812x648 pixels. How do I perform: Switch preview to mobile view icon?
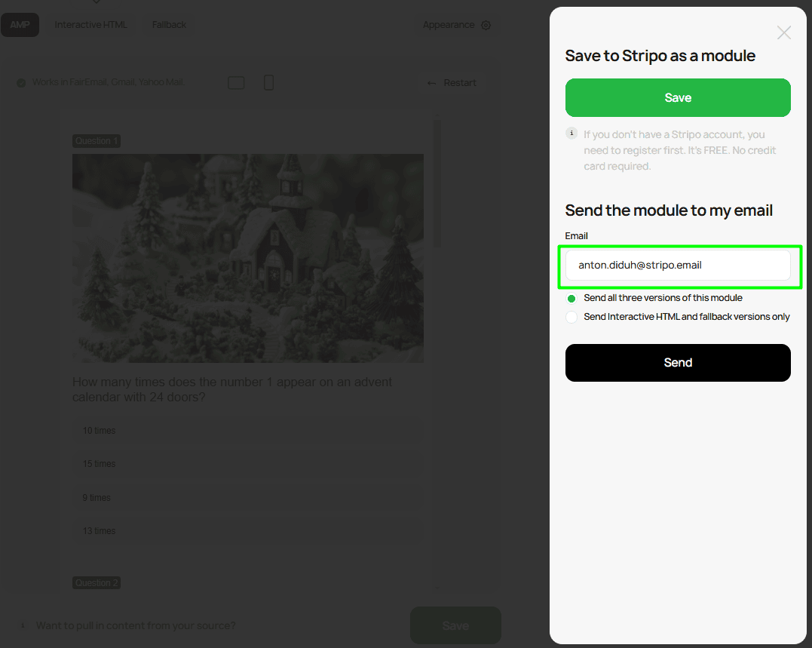click(x=268, y=82)
